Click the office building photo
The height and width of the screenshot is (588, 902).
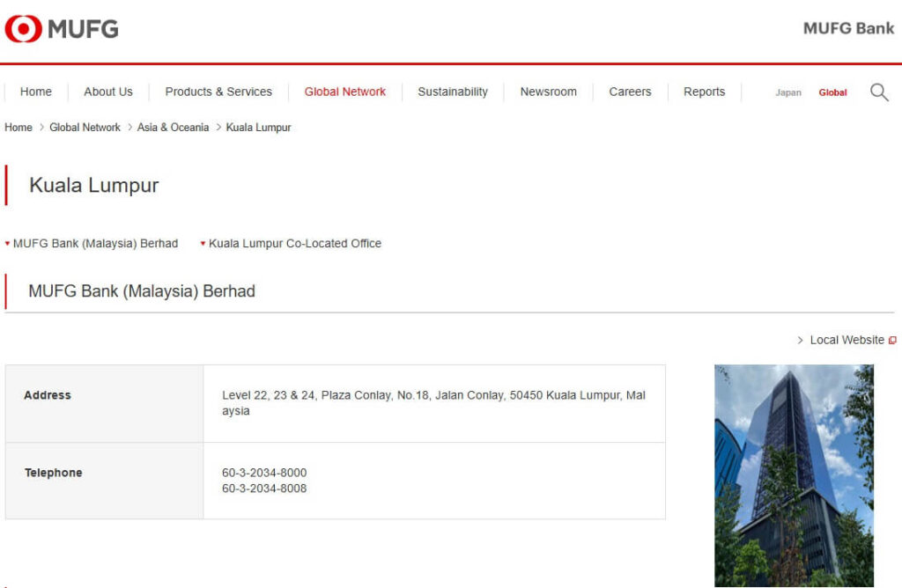[794, 475]
